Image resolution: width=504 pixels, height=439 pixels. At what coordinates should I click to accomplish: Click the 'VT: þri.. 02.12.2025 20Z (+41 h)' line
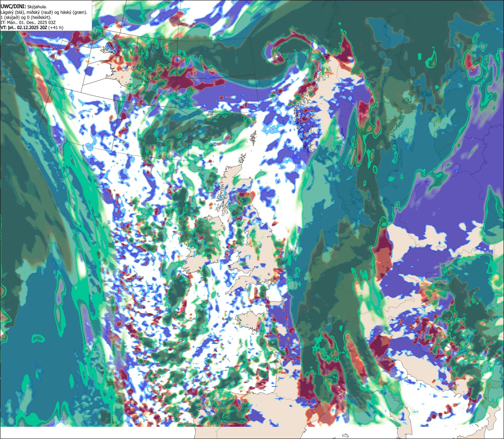point(31,28)
